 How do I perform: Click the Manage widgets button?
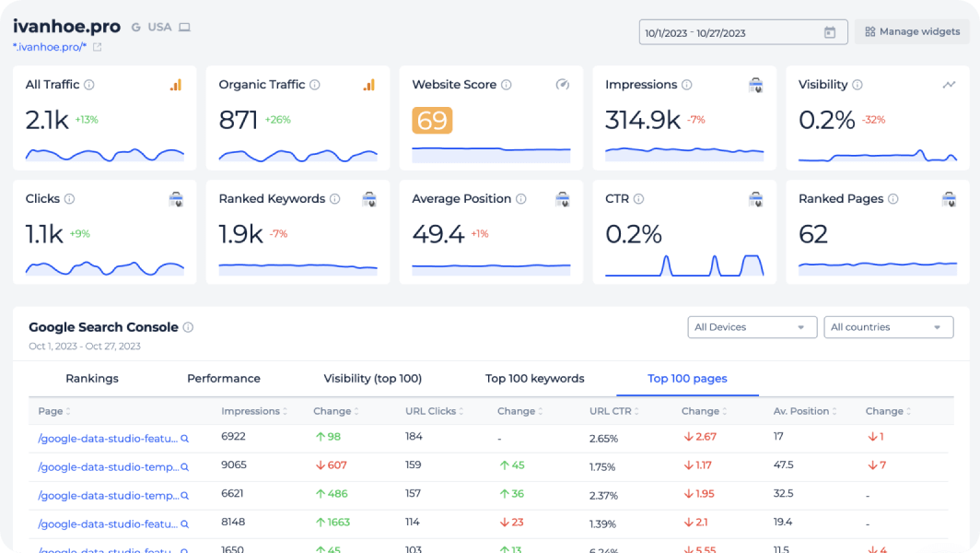912,32
